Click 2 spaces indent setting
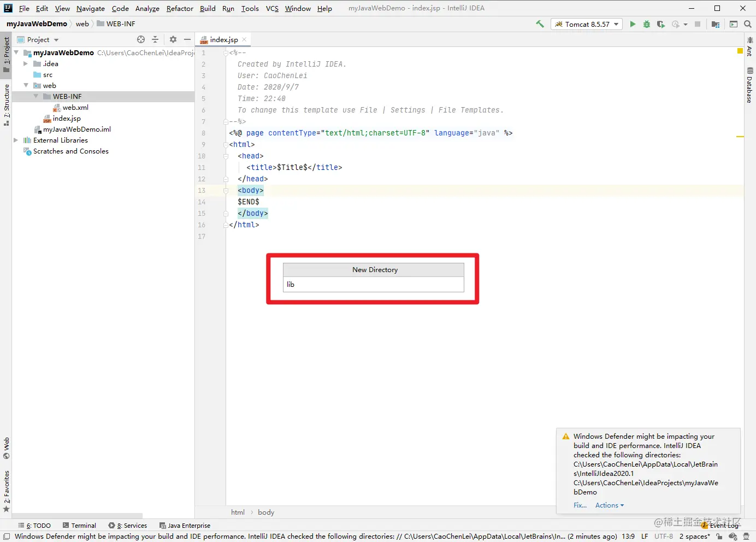Image resolution: width=756 pixels, height=542 pixels. click(695, 537)
